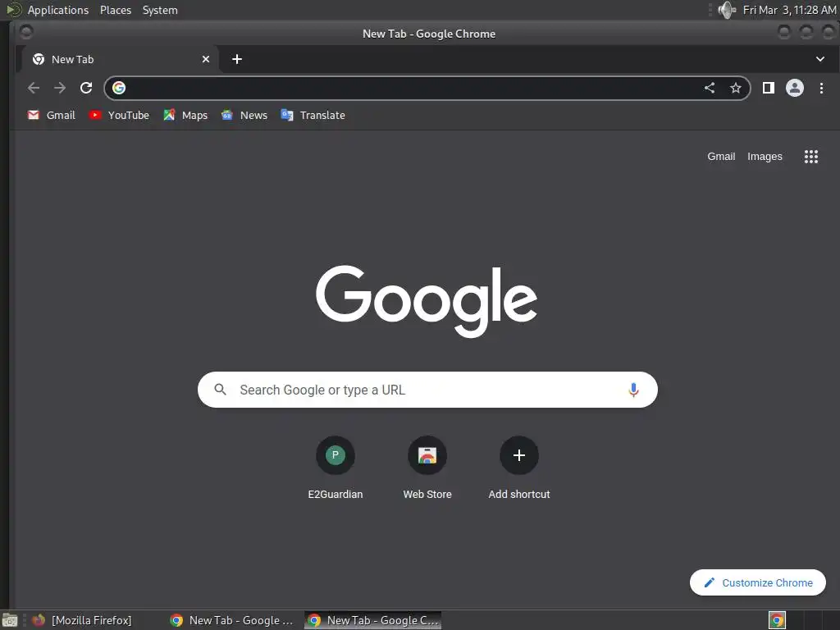This screenshot has width=840, height=630.
Task: Click the Gmail link at the page top right
Action: [x=721, y=157]
